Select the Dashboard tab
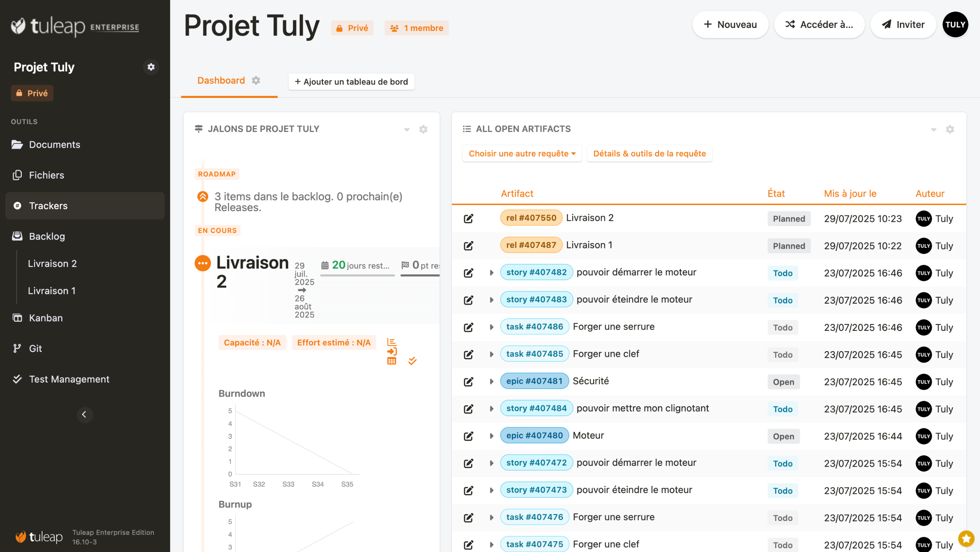The height and width of the screenshot is (552, 980). [221, 81]
